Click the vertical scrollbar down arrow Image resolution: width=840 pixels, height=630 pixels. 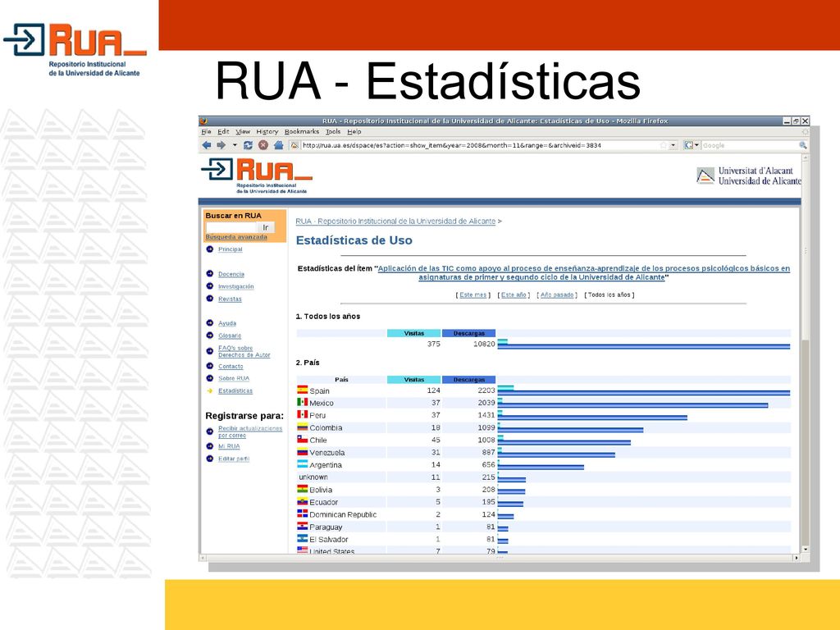(806, 550)
